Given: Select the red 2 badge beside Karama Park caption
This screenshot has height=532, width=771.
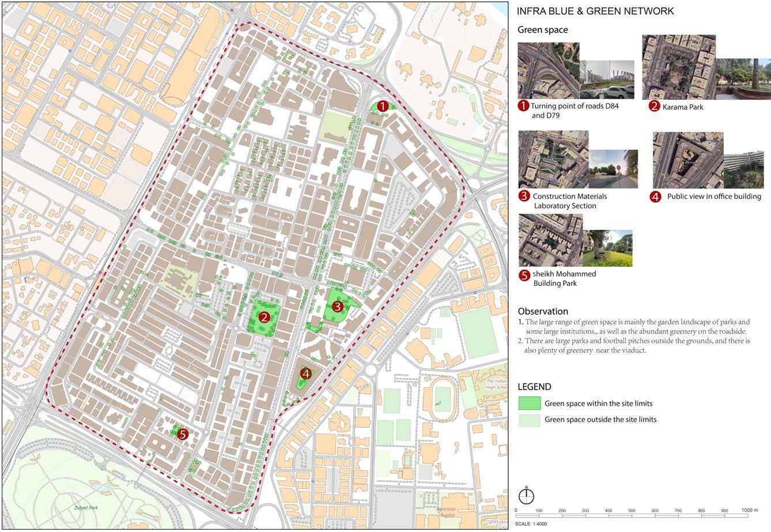Looking at the screenshot, I should pyautogui.click(x=654, y=106).
